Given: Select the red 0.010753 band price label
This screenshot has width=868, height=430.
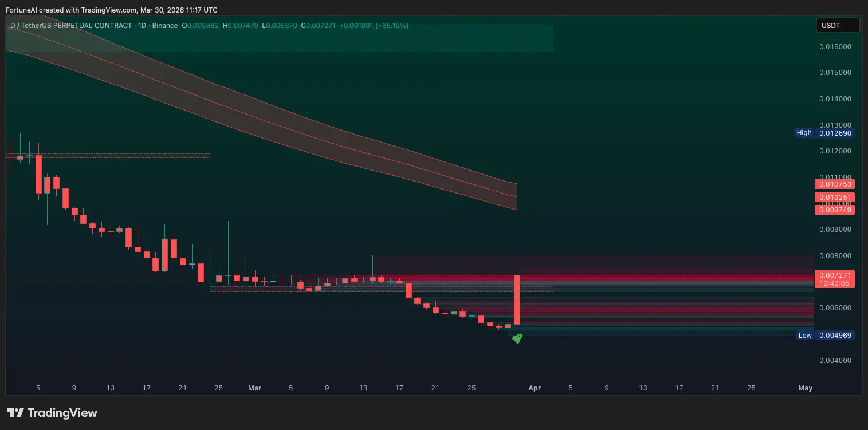Looking at the screenshot, I should pyautogui.click(x=835, y=184).
